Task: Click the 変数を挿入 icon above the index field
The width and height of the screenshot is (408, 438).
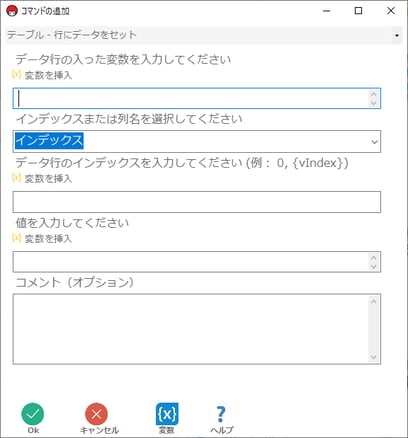Action: (16, 178)
